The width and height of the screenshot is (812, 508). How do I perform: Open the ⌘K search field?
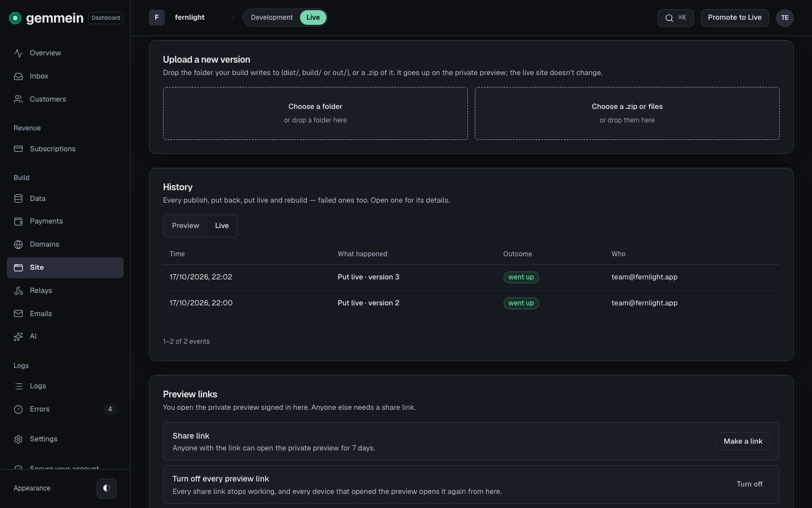pyautogui.click(x=676, y=18)
